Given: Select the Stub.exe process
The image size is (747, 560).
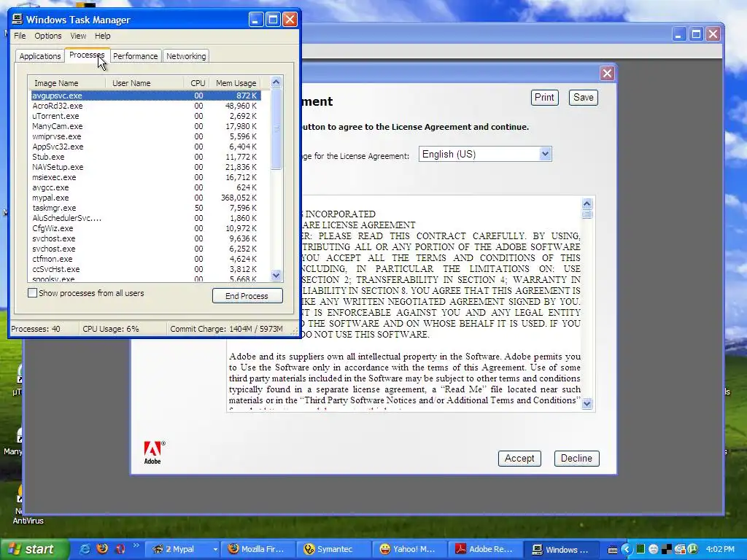Looking at the screenshot, I should pyautogui.click(x=145, y=157).
